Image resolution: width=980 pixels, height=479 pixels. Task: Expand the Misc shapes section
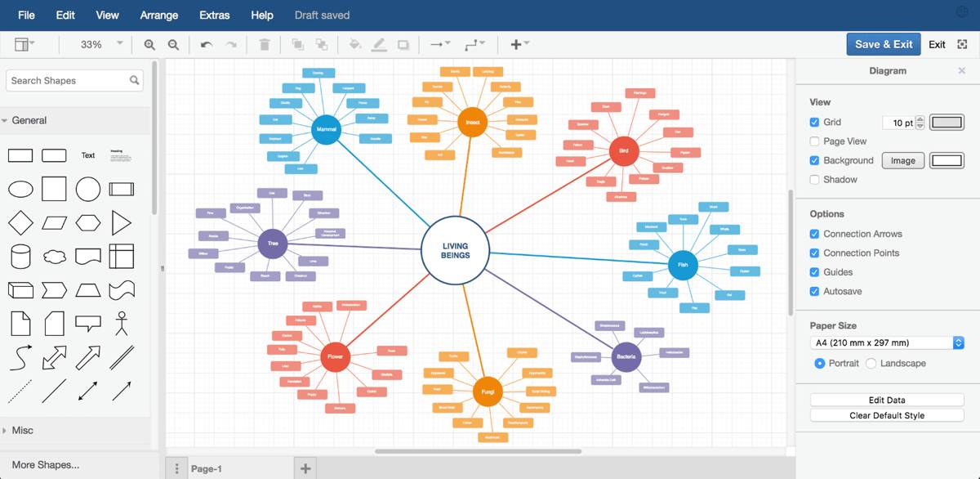point(75,430)
